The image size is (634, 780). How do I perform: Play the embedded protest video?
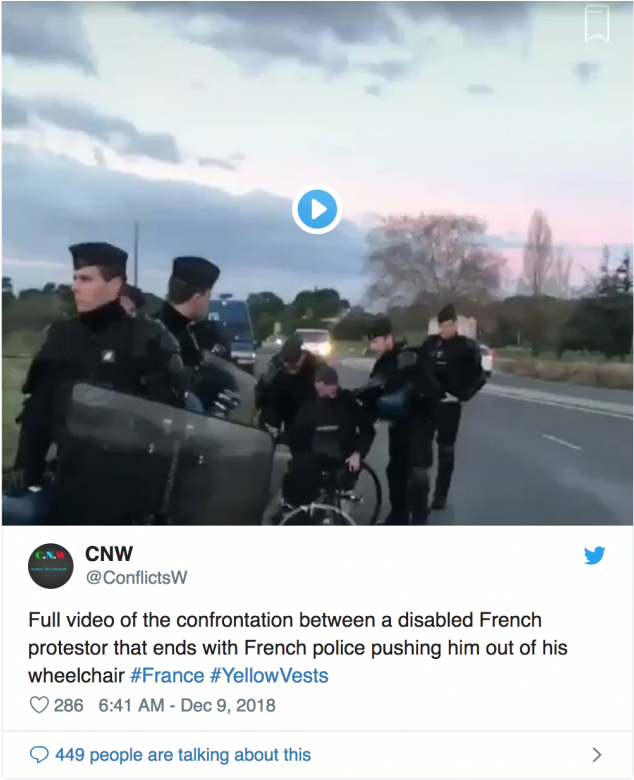point(317,209)
